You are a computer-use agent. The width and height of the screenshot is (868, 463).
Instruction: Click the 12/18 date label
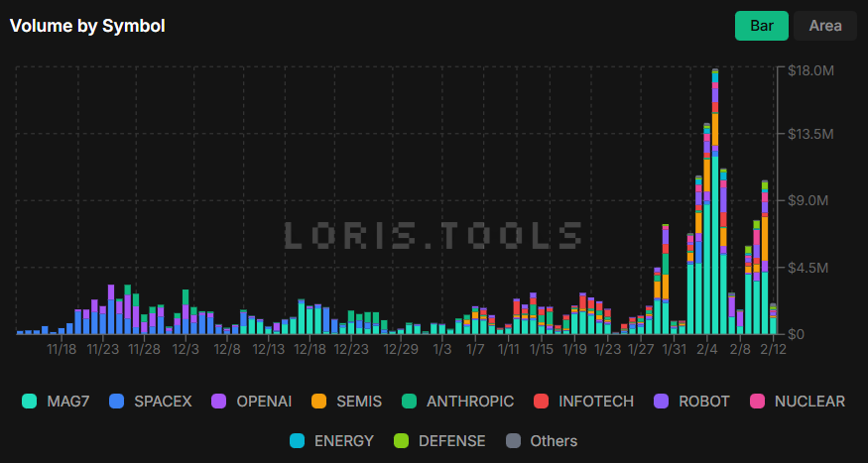[x=310, y=349]
